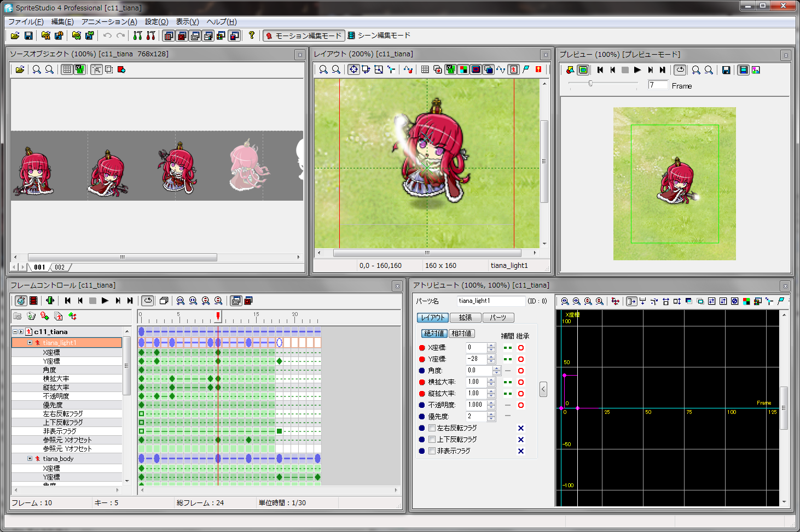Open a file from the main toolbar
The width and height of the screenshot is (800, 532).
coord(15,36)
